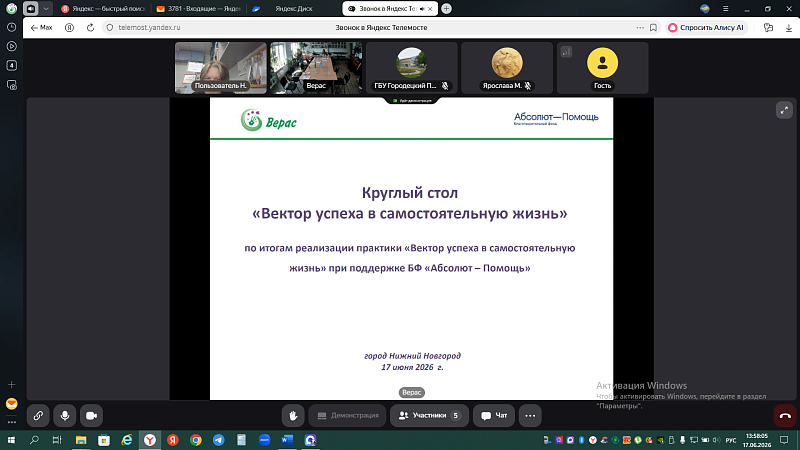Viewport: 800px width, 450px height.
Task: Open Task View on taskbar
Action: coord(57,440)
